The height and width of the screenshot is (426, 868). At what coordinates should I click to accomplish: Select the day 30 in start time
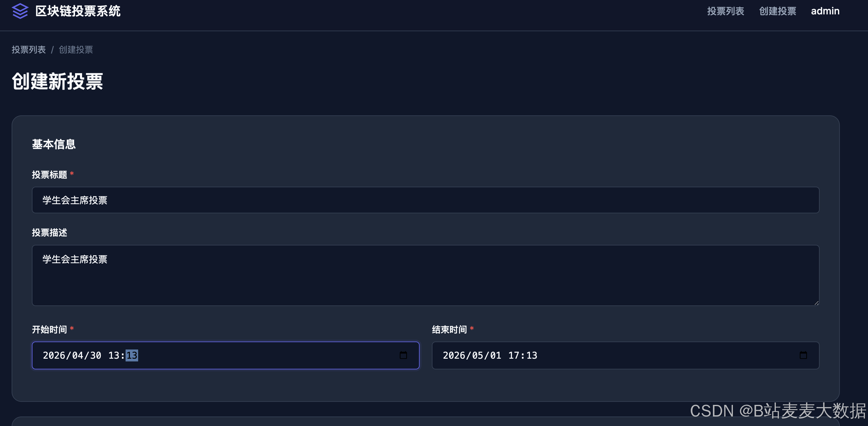(x=96, y=356)
